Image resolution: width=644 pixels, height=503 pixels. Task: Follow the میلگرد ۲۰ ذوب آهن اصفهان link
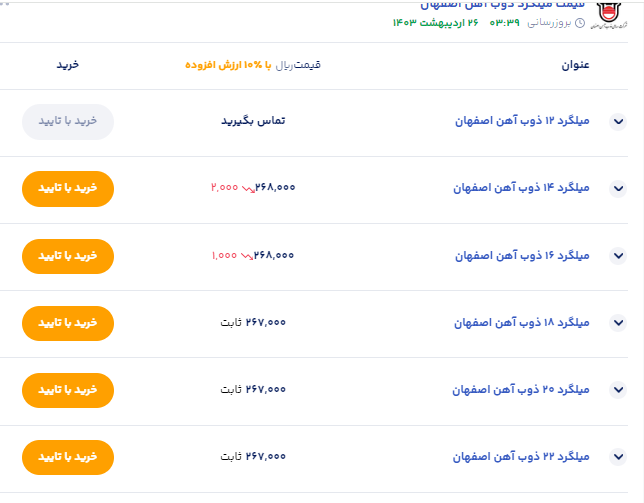click(523, 389)
